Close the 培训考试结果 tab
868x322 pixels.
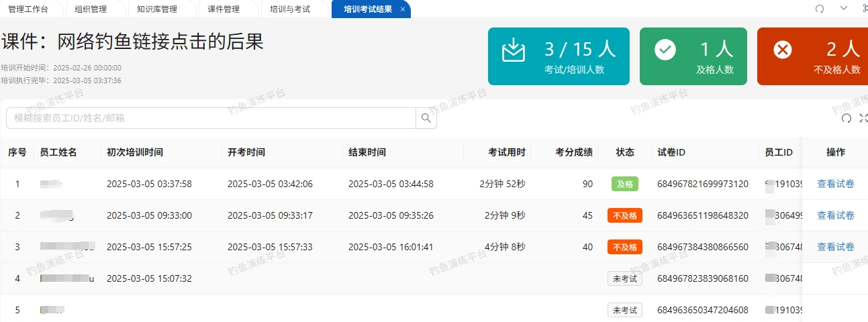[x=402, y=9]
